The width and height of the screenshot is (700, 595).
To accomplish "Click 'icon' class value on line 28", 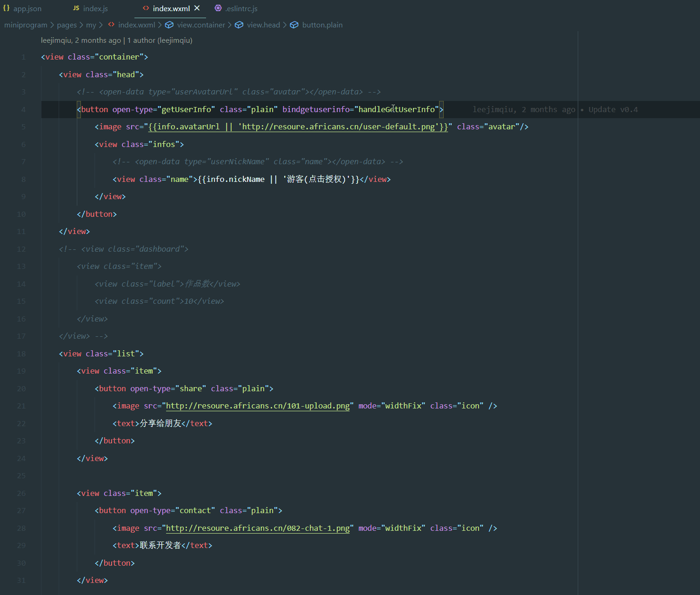I will point(470,528).
